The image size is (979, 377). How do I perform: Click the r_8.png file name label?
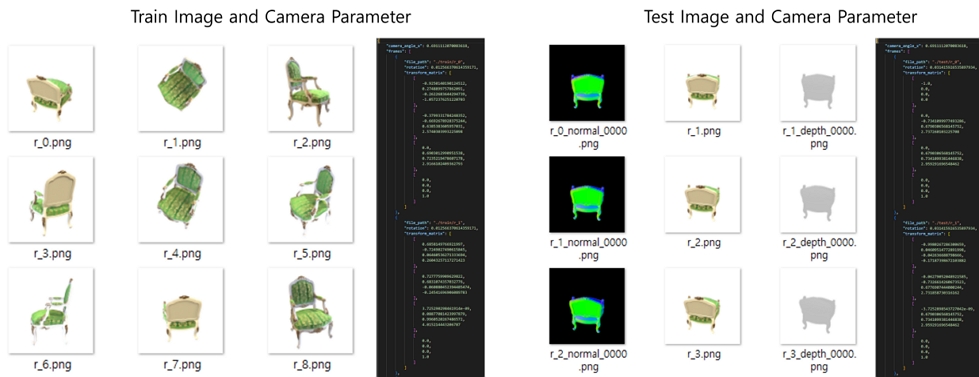coord(312,365)
